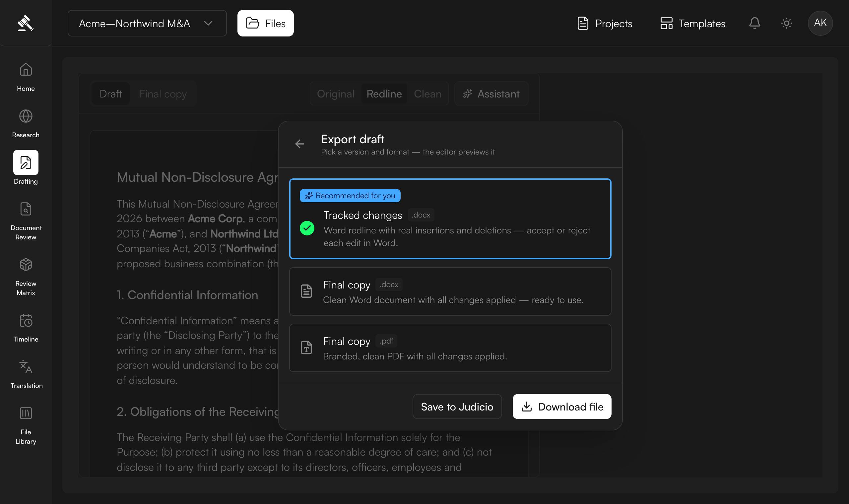Click the Files button

266,23
